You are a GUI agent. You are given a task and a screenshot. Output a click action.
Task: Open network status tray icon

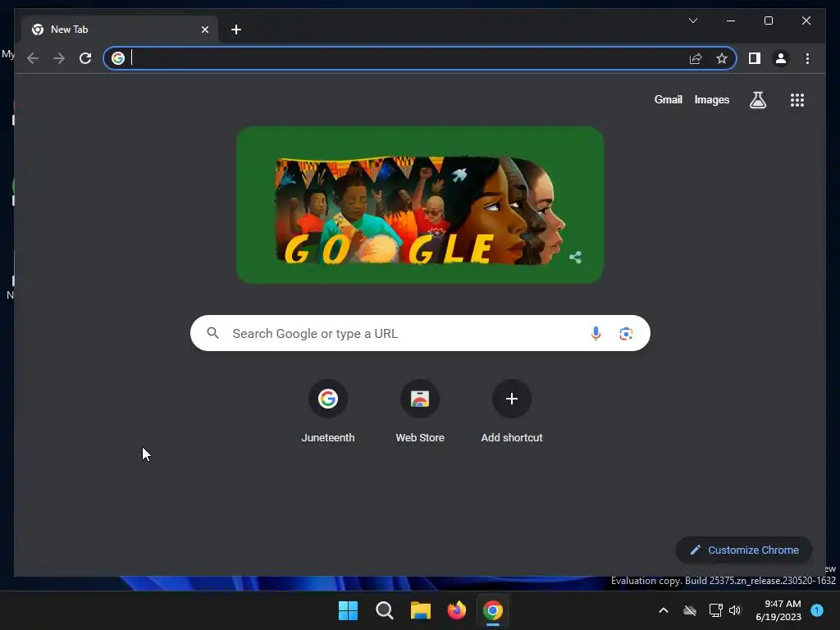[x=715, y=610]
